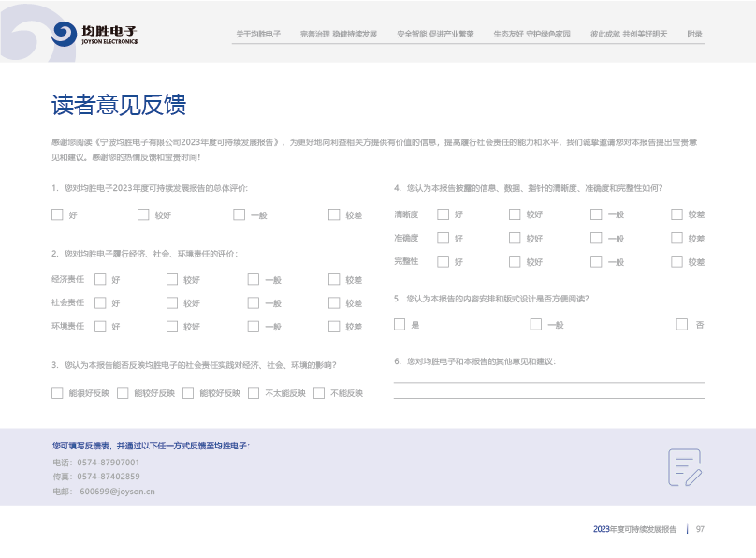The width and height of the screenshot is (756, 558).
Task: Tick the 能很好反映 checkbox
Action: 58,393
